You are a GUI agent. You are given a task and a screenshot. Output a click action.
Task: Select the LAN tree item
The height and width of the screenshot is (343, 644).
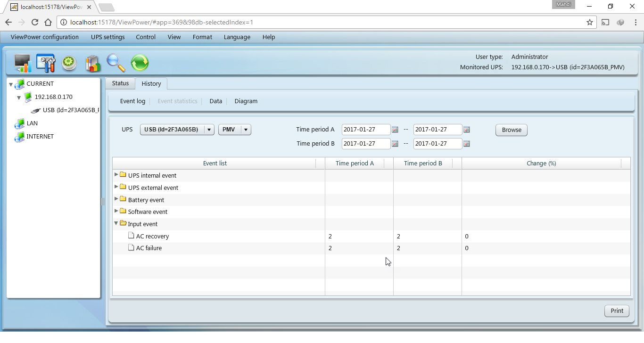32,123
